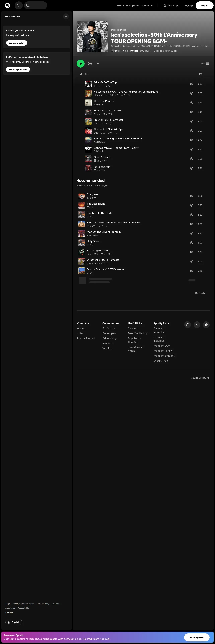
Task: Open Bill Frisell artist link
Action: (x=98, y=104)
